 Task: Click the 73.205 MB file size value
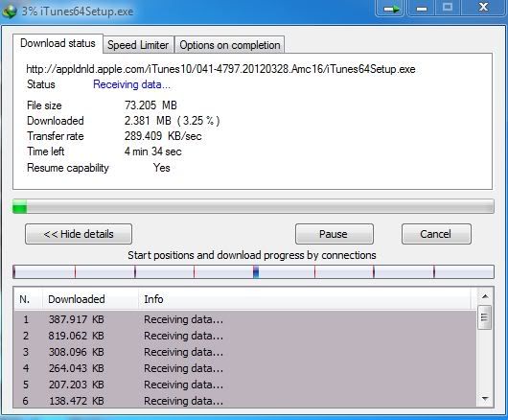(150, 105)
